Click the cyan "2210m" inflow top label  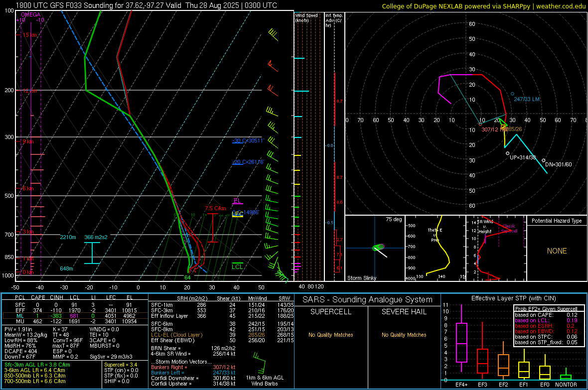pyautogui.click(x=68, y=237)
